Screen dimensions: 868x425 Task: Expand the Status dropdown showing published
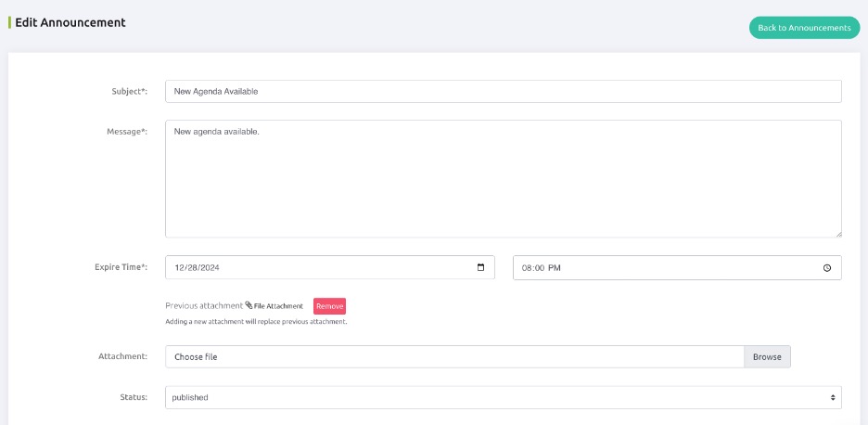[x=504, y=397]
